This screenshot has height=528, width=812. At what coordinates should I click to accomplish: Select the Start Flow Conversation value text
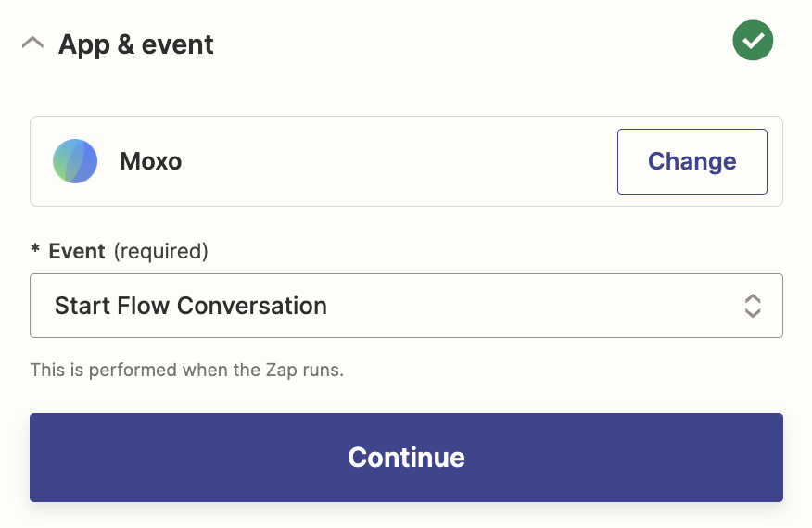tap(191, 306)
